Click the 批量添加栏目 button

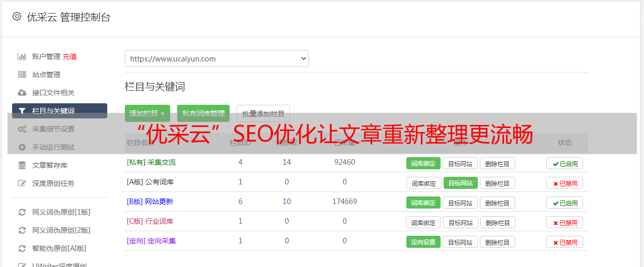pyautogui.click(x=263, y=113)
